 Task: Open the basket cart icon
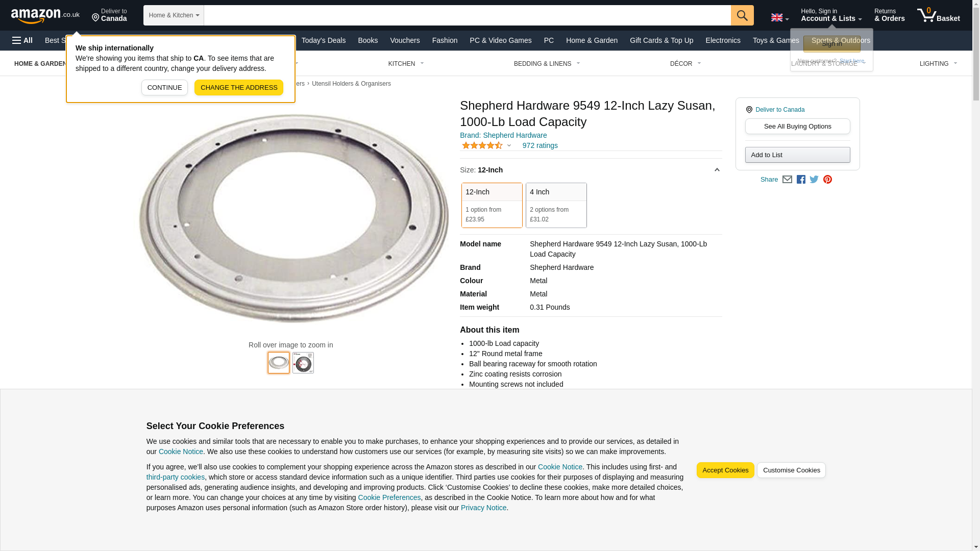point(938,15)
